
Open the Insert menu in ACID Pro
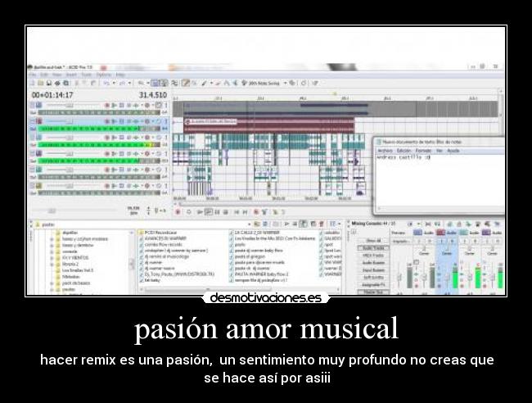click(x=71, y=75)
